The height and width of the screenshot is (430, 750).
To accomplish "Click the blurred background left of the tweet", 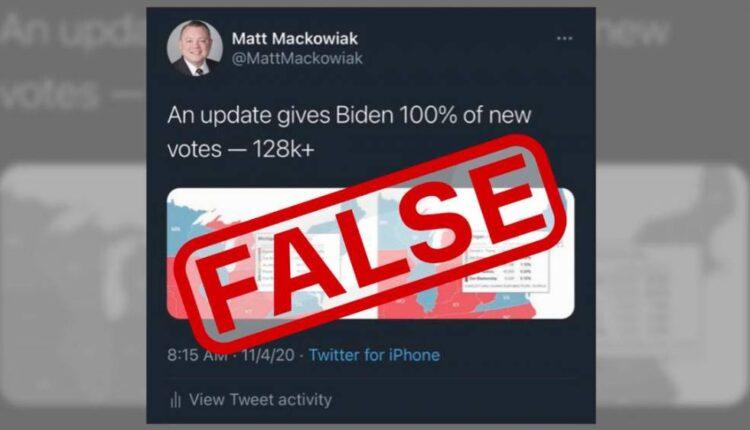I will [73, 215].
